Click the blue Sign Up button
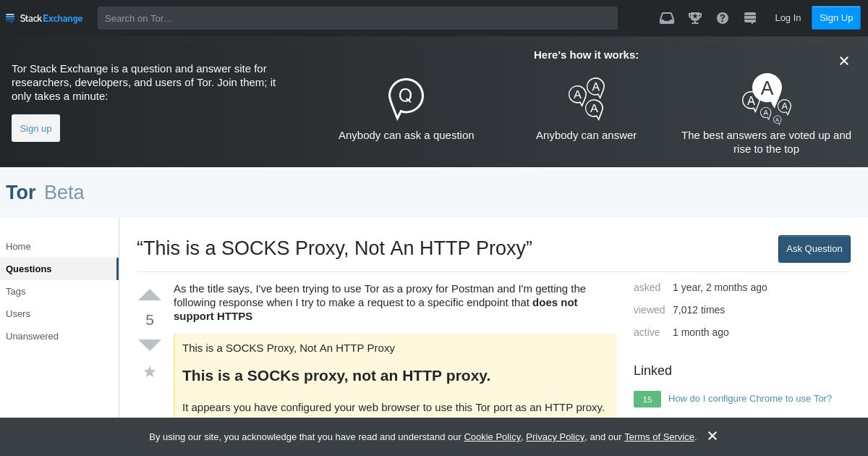The height and width of the screenshot is (456, 868). click(836, 18)
